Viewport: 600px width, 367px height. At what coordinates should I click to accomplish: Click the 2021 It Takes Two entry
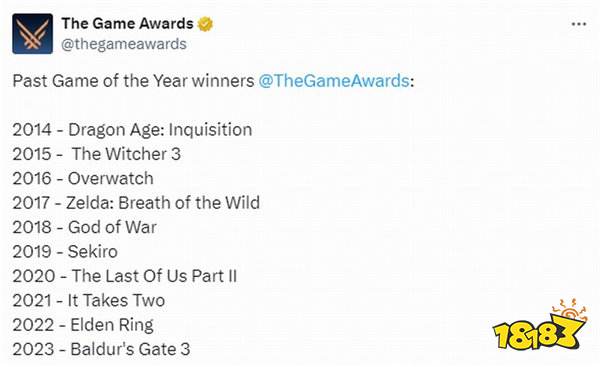point(89,300)
